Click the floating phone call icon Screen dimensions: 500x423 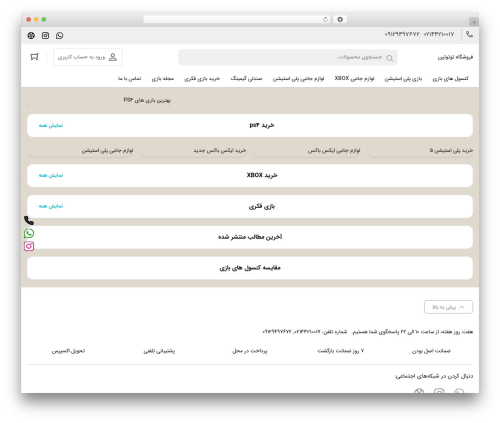tap(29, 220)
